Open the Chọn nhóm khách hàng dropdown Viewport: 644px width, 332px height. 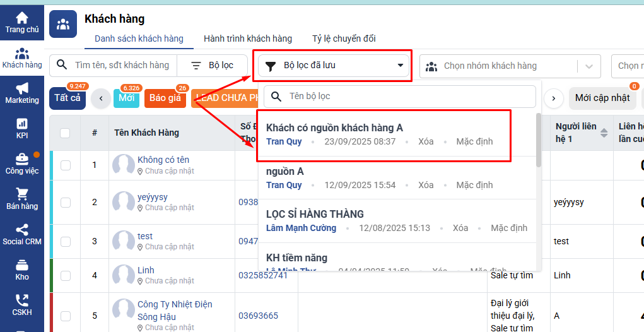coord(509,66)
